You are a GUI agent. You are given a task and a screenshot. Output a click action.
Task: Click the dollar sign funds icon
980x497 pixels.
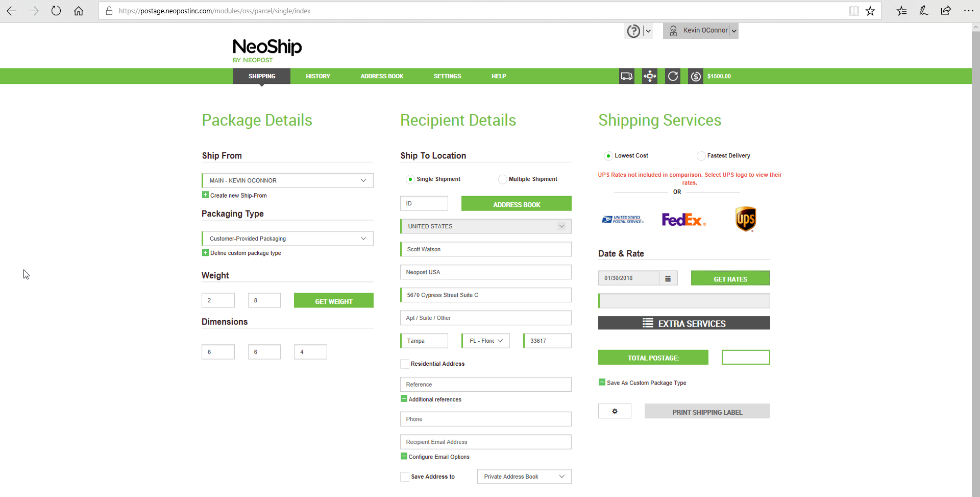696,76
